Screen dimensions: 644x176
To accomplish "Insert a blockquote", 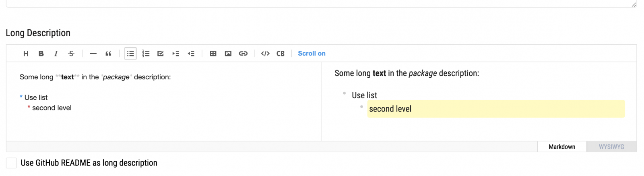I will (x=108, y=54).
